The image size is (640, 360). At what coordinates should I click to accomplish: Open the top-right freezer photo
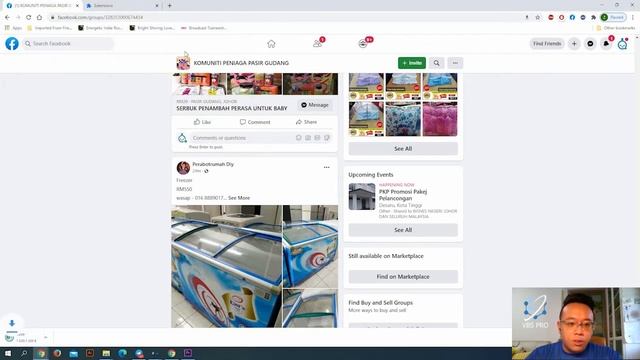click(x=310, y=246)
